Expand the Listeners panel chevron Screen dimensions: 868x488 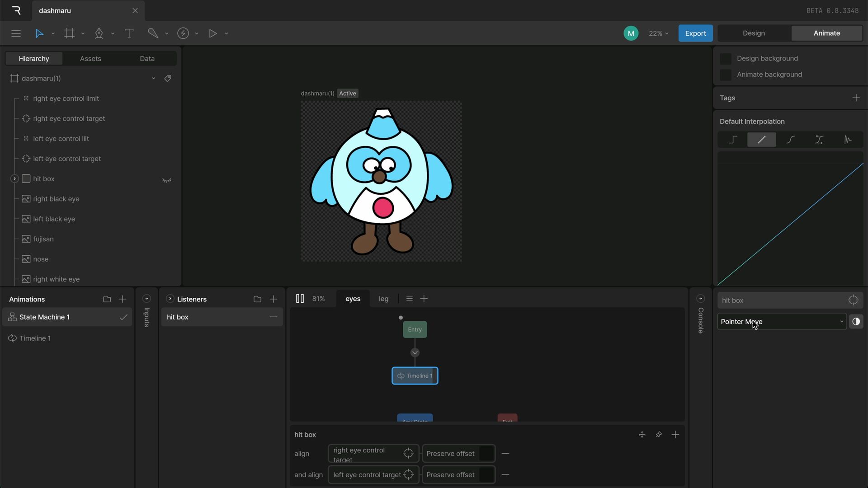170,299
